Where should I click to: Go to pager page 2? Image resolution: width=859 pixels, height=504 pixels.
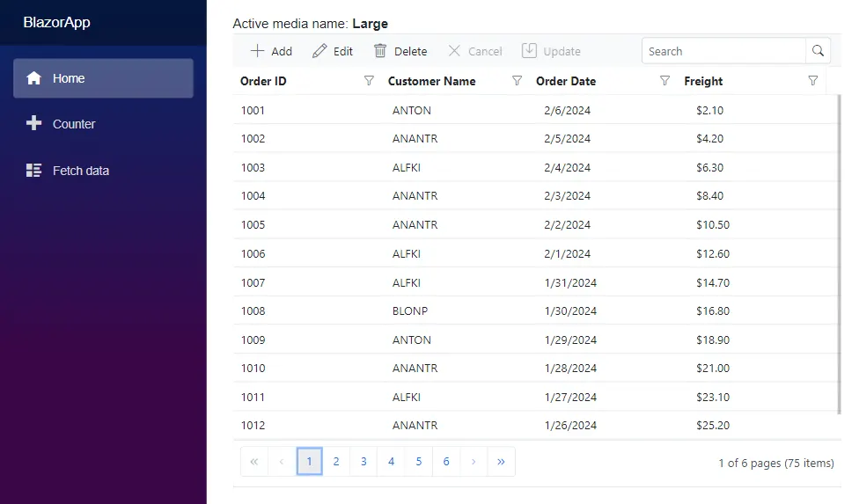pos(336,461)
